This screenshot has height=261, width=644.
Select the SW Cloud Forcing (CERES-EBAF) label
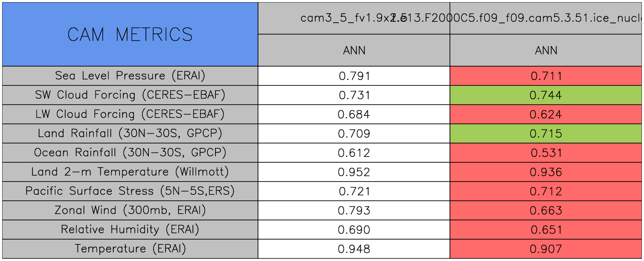click(130, 95)
